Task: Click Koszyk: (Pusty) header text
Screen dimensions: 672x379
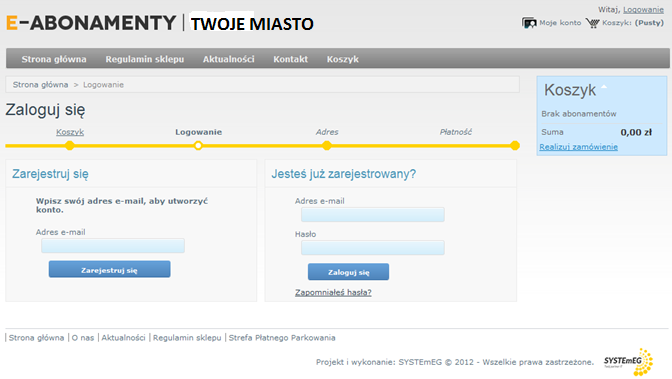Action: 633,23
